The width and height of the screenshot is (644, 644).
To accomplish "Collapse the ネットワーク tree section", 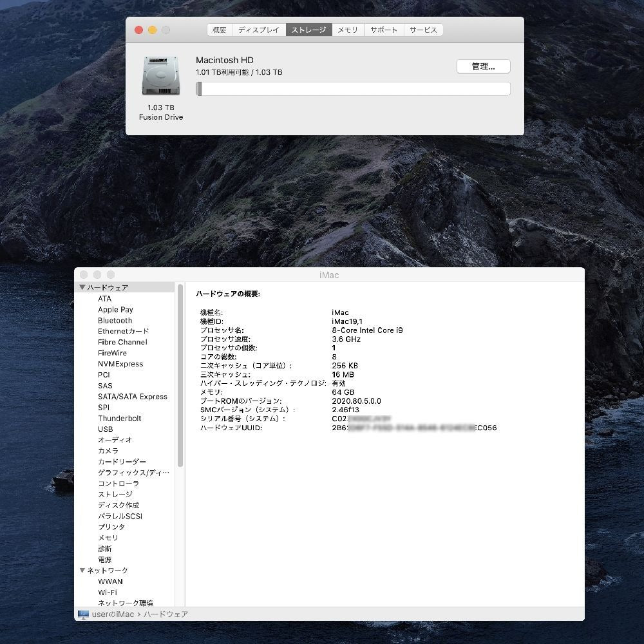I will 82,571.
